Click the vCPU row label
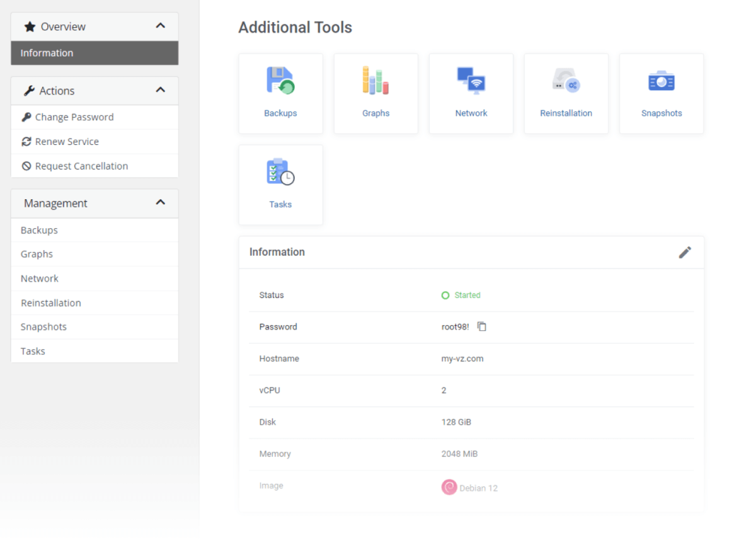Image resolution: width=756 pixels, height=542 pixels. [x=270, y=390]
